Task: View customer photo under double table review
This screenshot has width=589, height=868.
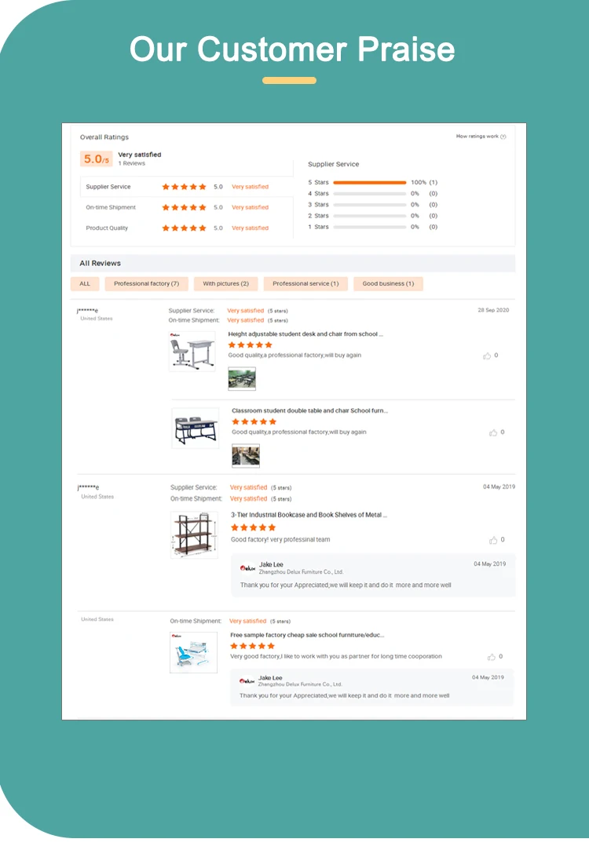Action: pos(246,456)
